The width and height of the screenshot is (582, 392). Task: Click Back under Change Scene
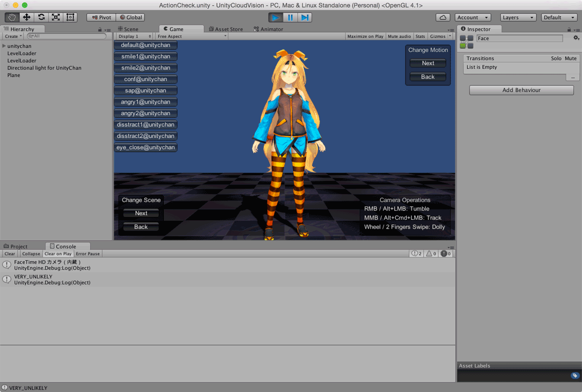point(141,227)
